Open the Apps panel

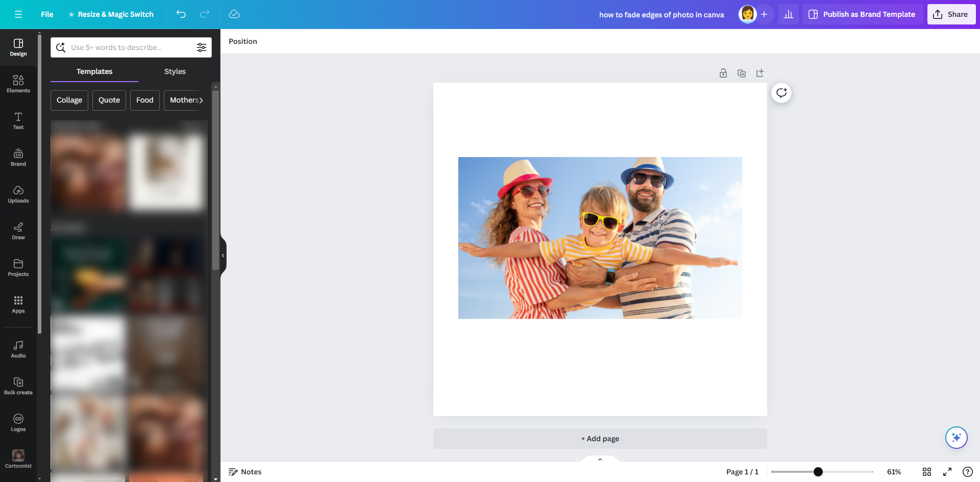(x=18, y=305)
